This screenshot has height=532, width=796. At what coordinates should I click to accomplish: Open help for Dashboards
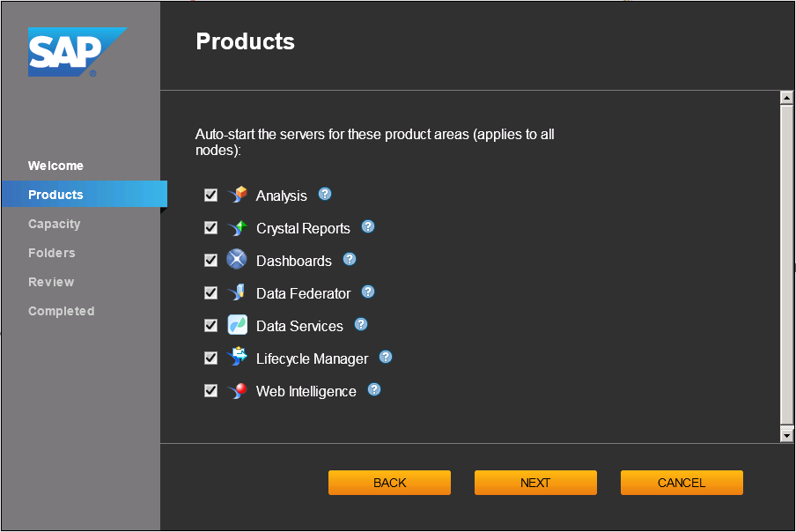(x=350, y=259)
